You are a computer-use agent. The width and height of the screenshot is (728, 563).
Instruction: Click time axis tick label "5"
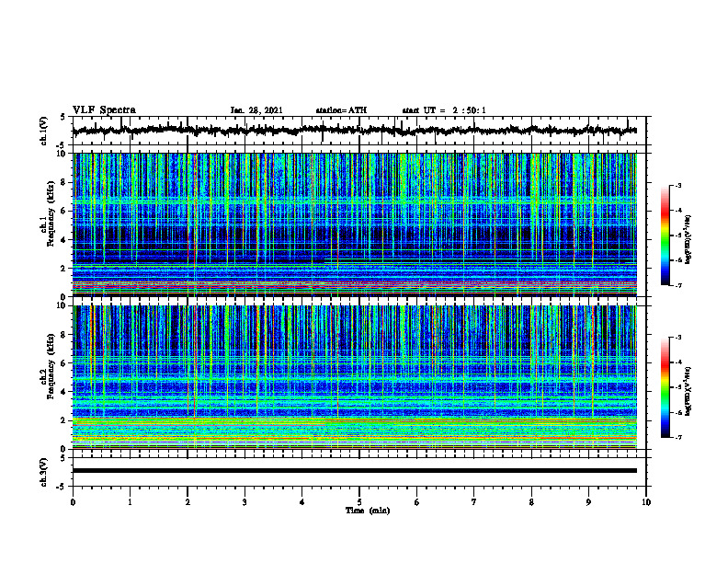[x=359, y=502]
